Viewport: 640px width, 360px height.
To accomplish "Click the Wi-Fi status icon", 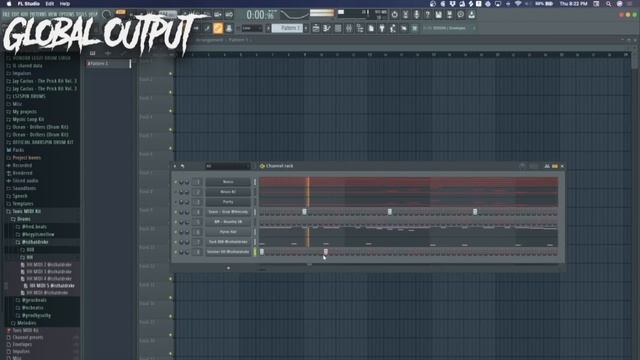I will (x=518, y=4).
